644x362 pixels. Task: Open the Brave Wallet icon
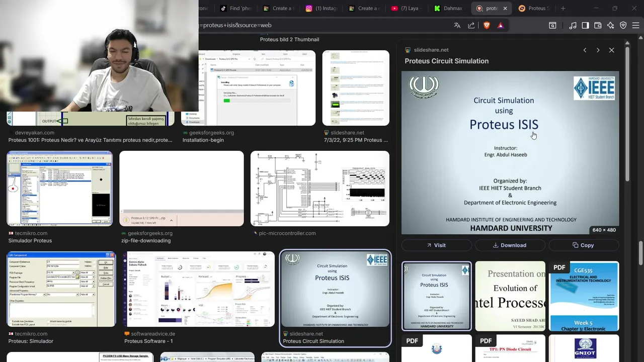coord(598,25)
